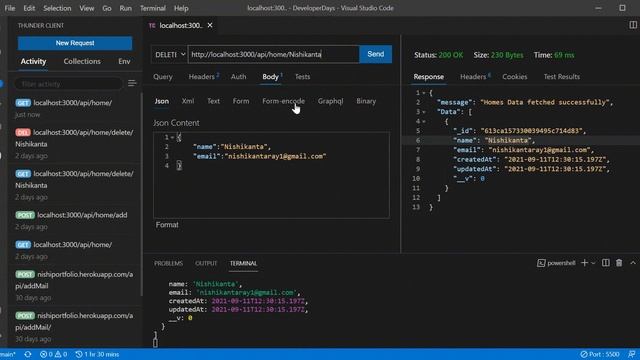Open the HTTP method DELETE dropdown
Screen dimensions: 640x360
(169, 54)
